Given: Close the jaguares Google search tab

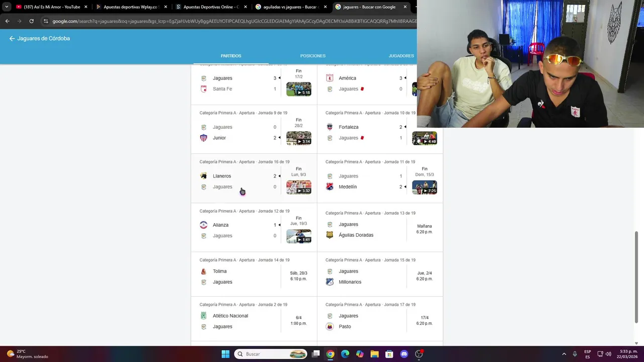Looking at the screenshot, I should (x=405, y=7).
